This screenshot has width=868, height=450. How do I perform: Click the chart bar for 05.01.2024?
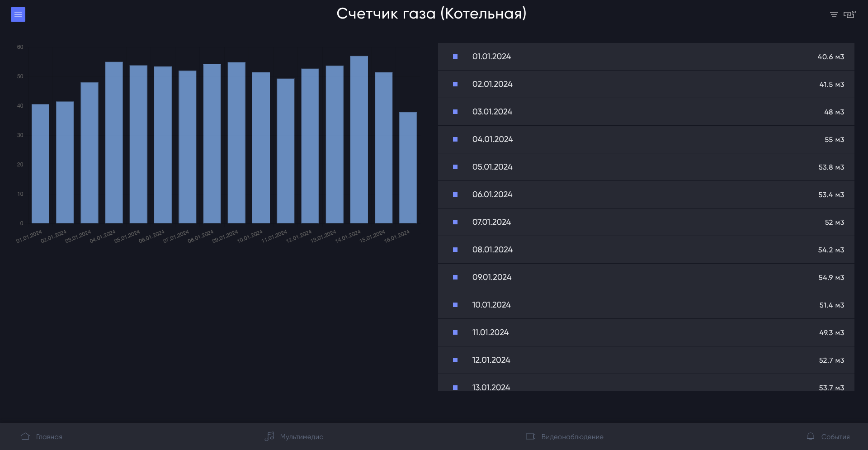[138, 144]
